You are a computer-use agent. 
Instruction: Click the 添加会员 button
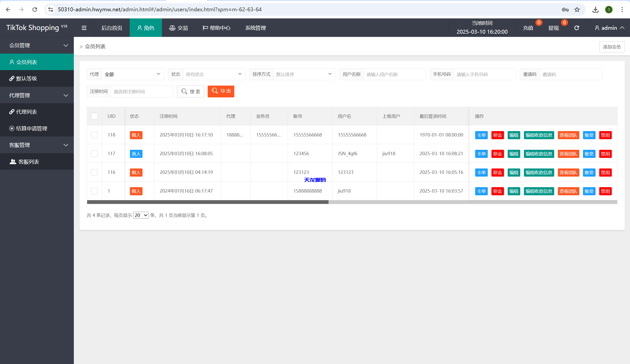tap(612, 47)
